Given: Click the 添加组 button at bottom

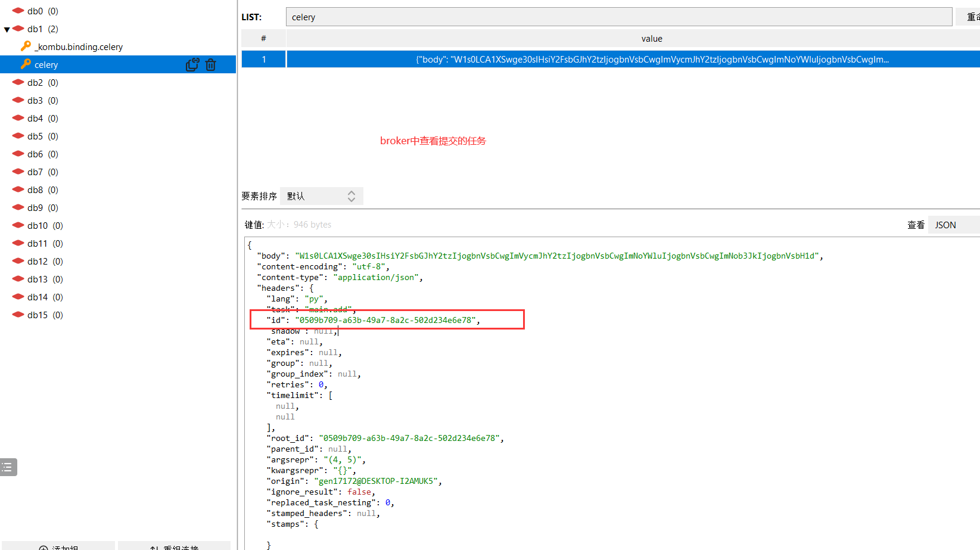Looking at the screenshot, I should coord(58,546).
